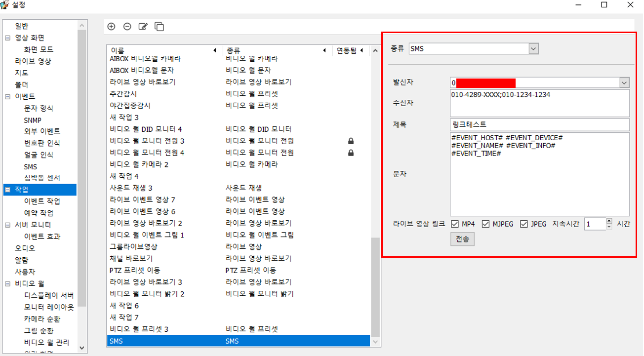644x356 pixels.
Task: Toggle the MJPEG checkbox
Action: click(x=486, y=224)
